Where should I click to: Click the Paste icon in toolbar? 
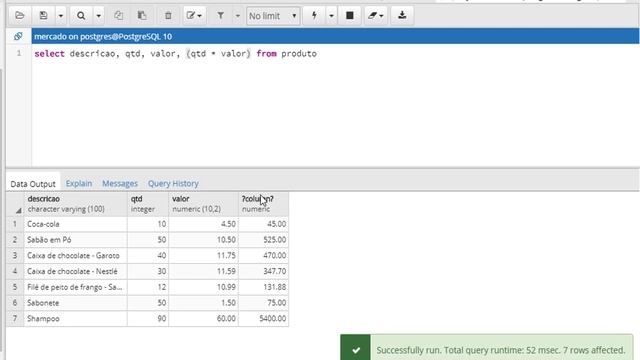[x=142, y=16]
